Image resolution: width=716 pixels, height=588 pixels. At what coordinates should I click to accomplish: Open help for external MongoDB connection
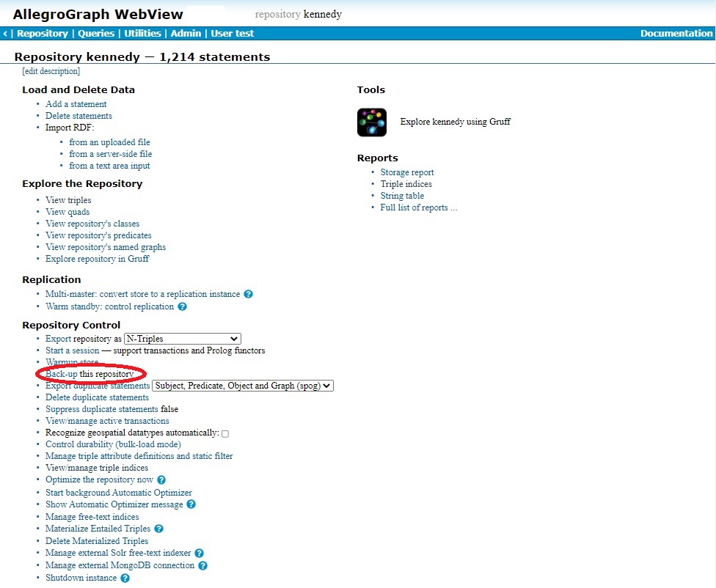pyautogui.click(x=202, y=566)
